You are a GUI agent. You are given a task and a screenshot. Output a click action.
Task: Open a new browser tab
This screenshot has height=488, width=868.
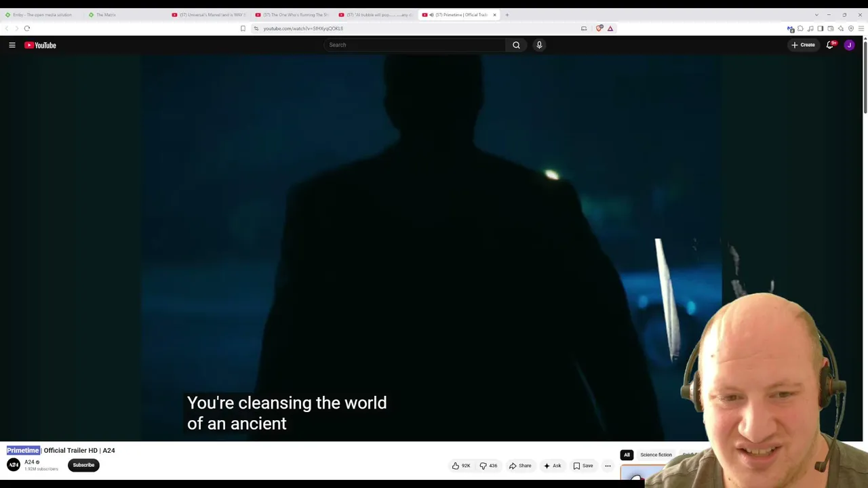[507, 15]
